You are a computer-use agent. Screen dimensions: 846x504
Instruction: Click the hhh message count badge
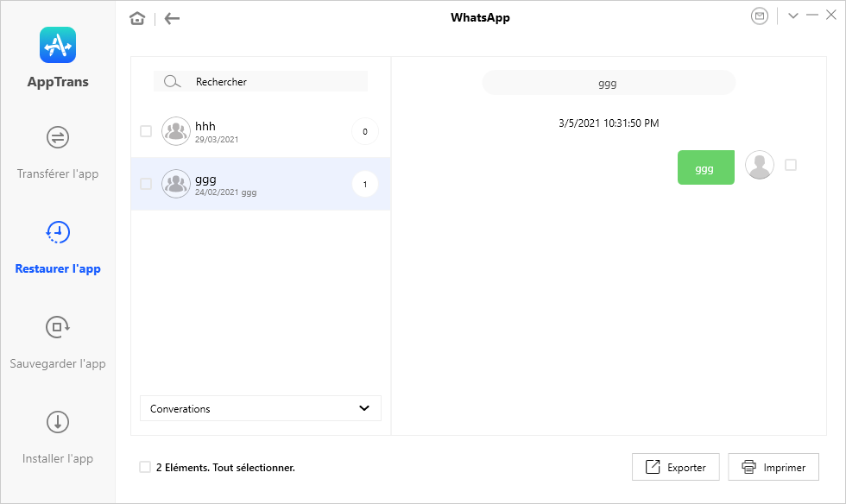[x=365, y=131]
